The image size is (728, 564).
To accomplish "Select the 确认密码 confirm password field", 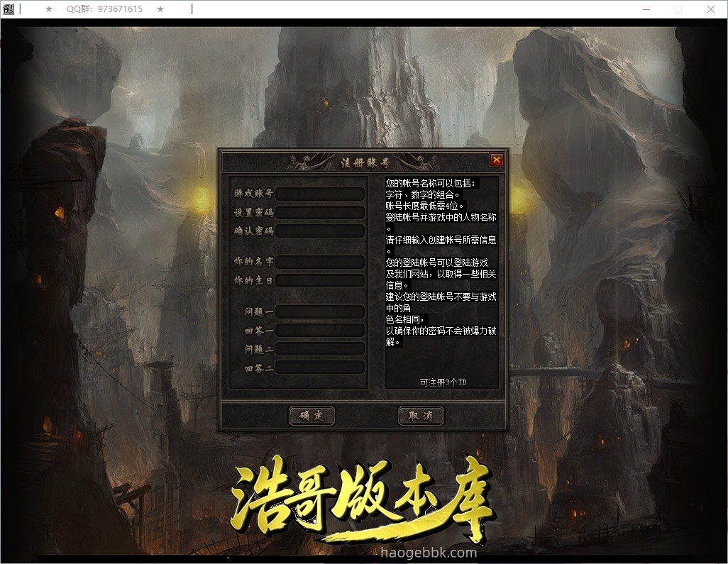I will pos(320,231).
